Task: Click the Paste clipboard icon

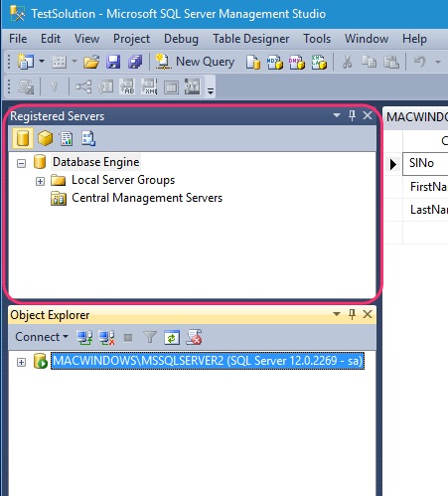Action: pos(391,62)
